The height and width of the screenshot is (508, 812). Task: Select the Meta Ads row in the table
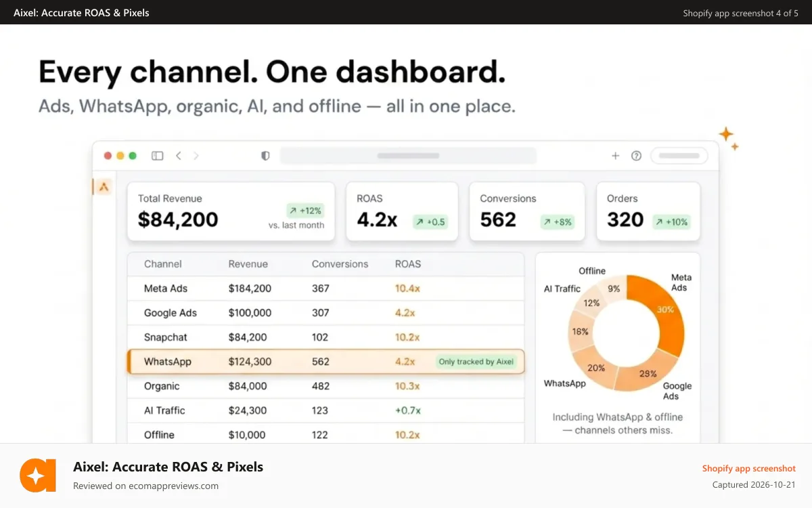coord(325,289)
